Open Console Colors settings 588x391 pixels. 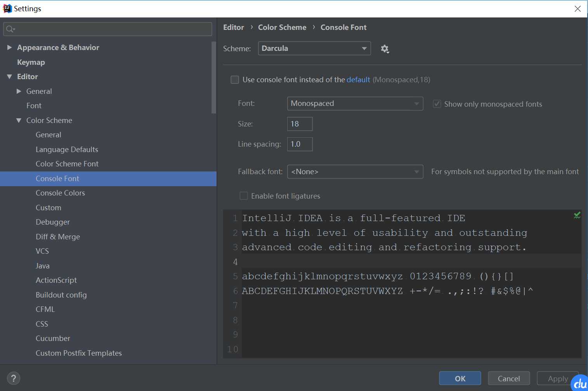60,193
